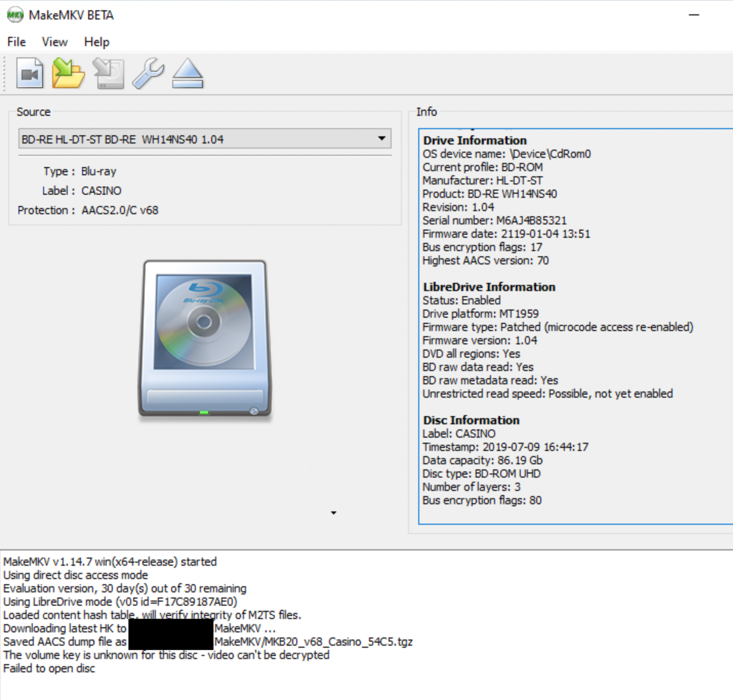Click the 'Saved AACS dump file as' log line
This screenshot has width=733, height=700.
tap(208, 642)
